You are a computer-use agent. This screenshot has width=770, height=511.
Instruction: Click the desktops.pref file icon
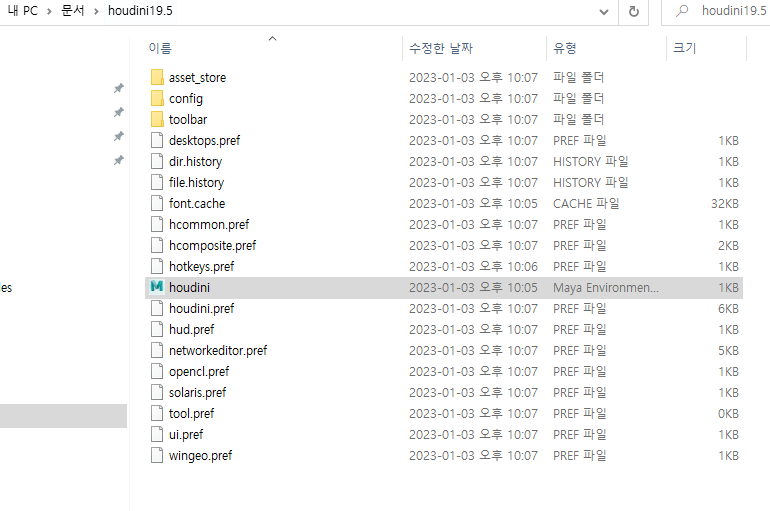pyautogui.click(x=157, y=140)
